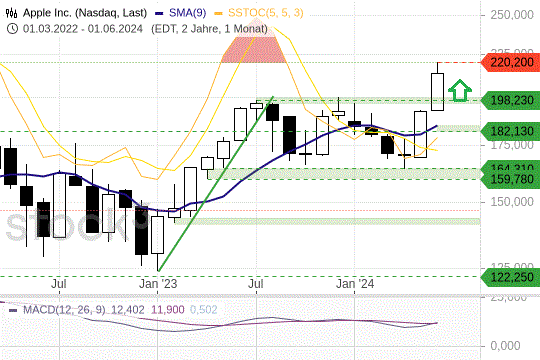Click the MACD signal value 11,900
Image resolution: width=540 pixels, height=360 pixels.
tap(168, 310)
